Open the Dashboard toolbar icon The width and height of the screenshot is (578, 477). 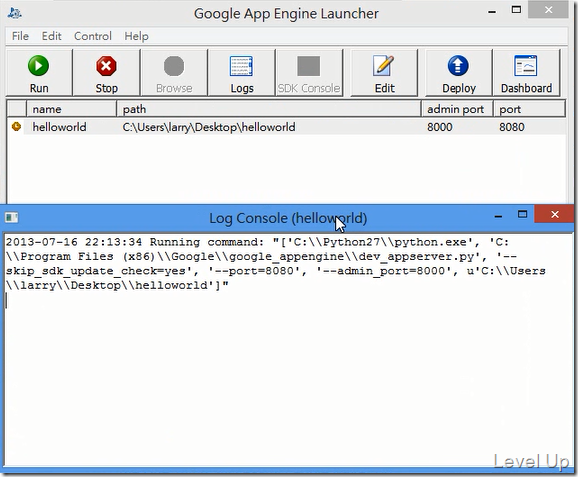(x=526, y=66)
